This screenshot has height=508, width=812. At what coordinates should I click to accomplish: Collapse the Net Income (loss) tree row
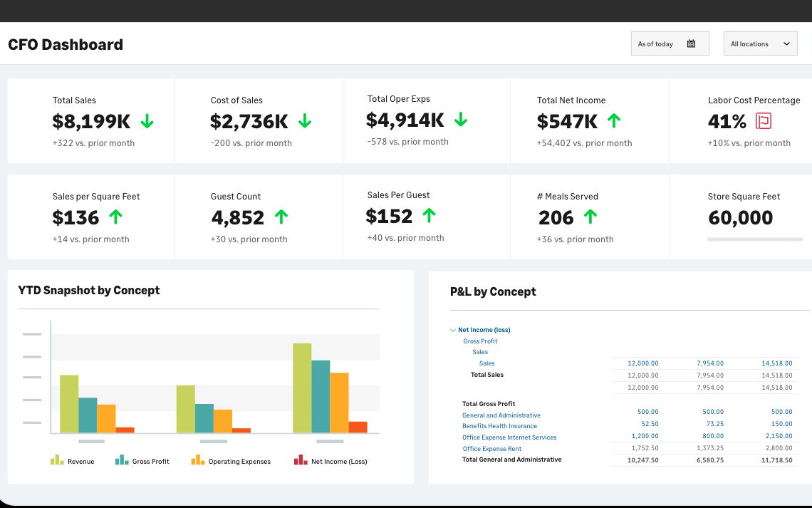(x=453, y=330)
